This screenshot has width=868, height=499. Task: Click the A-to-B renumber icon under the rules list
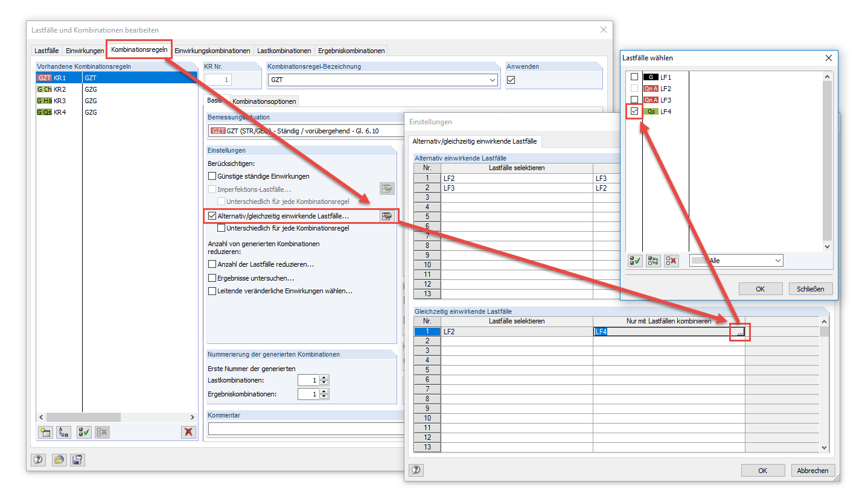coord(63,432)
